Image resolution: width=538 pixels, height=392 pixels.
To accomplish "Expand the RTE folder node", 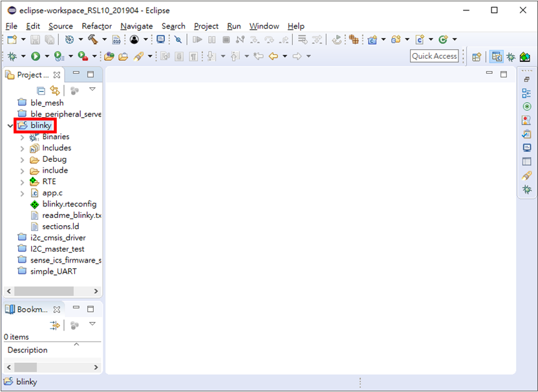I will 22,182.
